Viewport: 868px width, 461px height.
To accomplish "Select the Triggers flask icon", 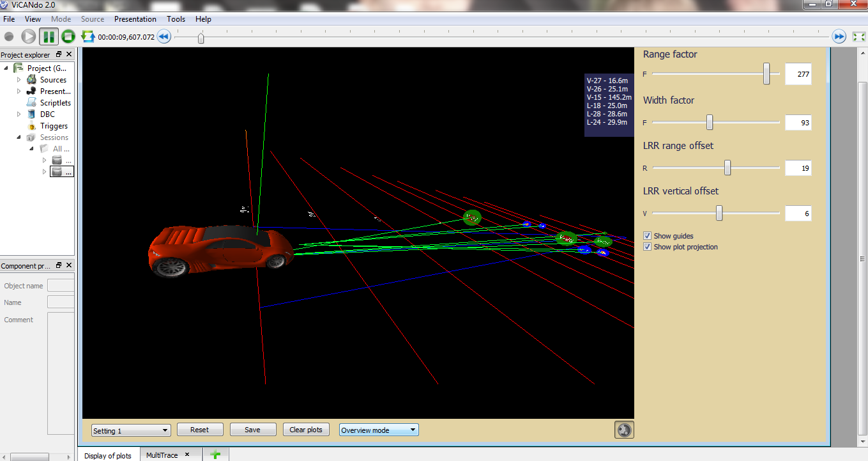I will coord(31,126).
